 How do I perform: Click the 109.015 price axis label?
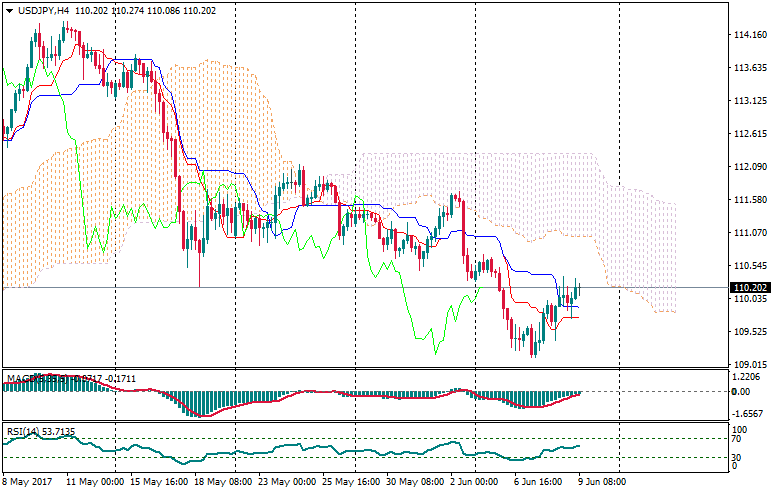coord(749,365)
